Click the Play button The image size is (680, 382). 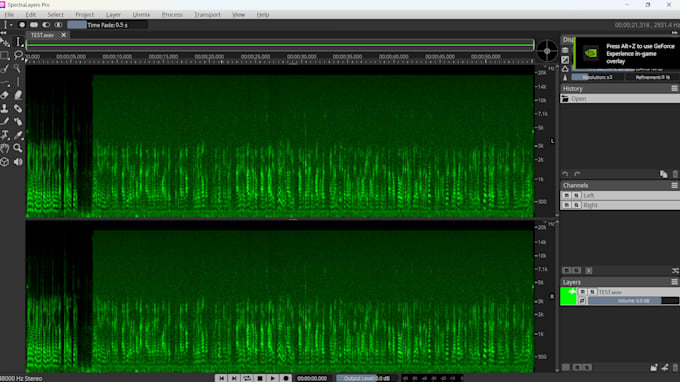point(273,378)
